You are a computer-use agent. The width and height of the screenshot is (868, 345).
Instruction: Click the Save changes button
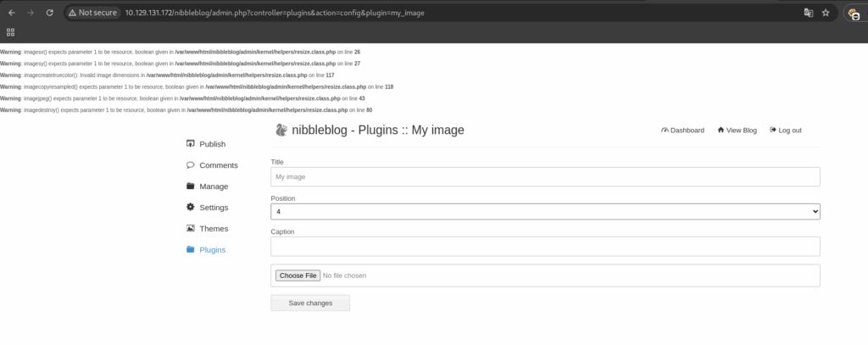[310, 303]
